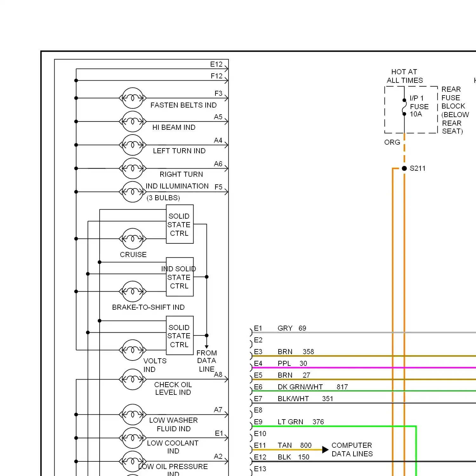Screen dimensions: 476x476
Task: Click the Fasten Belts indicator bulb symbol
Action: [x=133, y=98]
